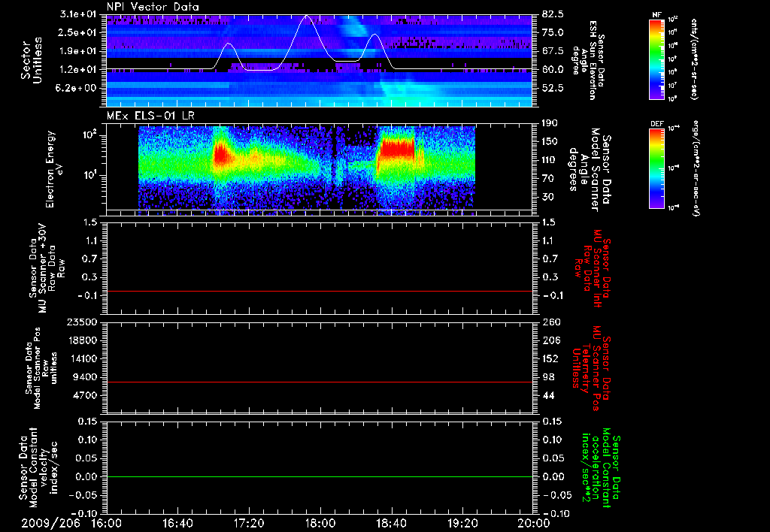The image size is (770, 532).
Task: Select the "2009/206 16:00" start time label
Action: point(72,523)
